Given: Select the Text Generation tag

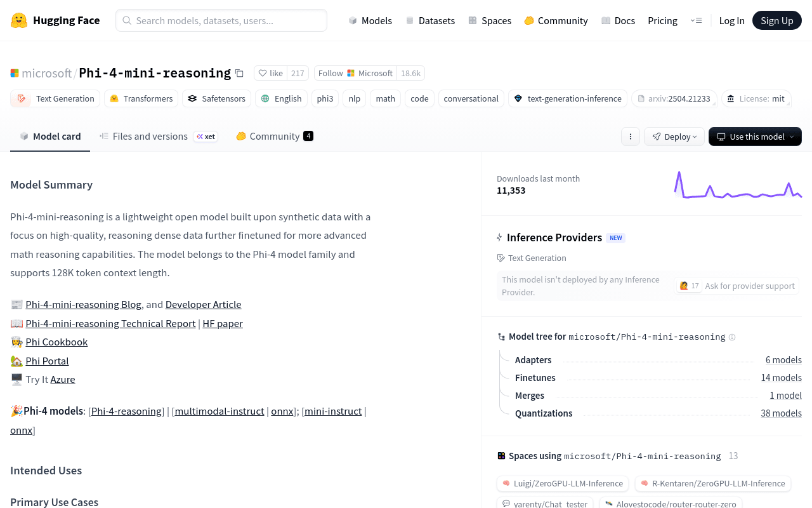Looking at the screenshot, I should tap(55, 98).
